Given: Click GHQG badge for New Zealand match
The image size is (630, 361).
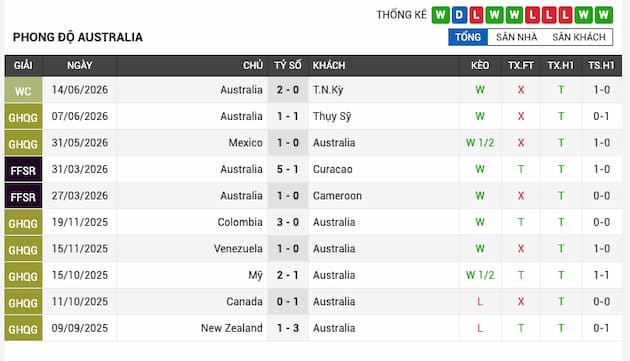Looking at the screenshot, I should 23,328.
